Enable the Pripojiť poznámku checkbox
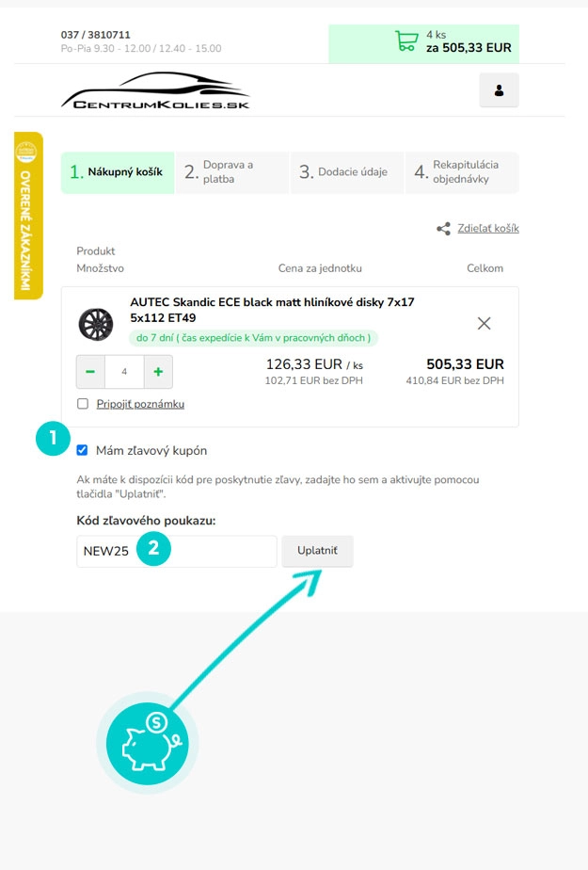Screen dimensions: 588x870 [x=83, y=404]
